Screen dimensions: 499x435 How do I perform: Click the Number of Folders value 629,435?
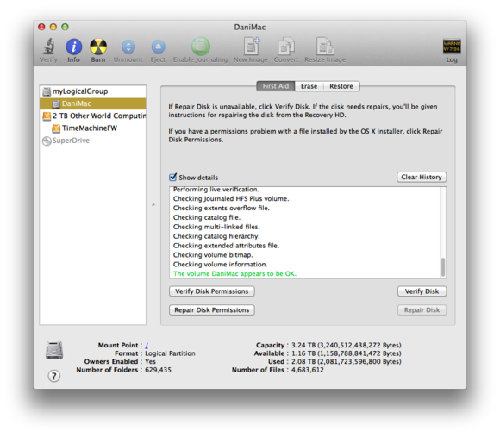tap(158, 370)
